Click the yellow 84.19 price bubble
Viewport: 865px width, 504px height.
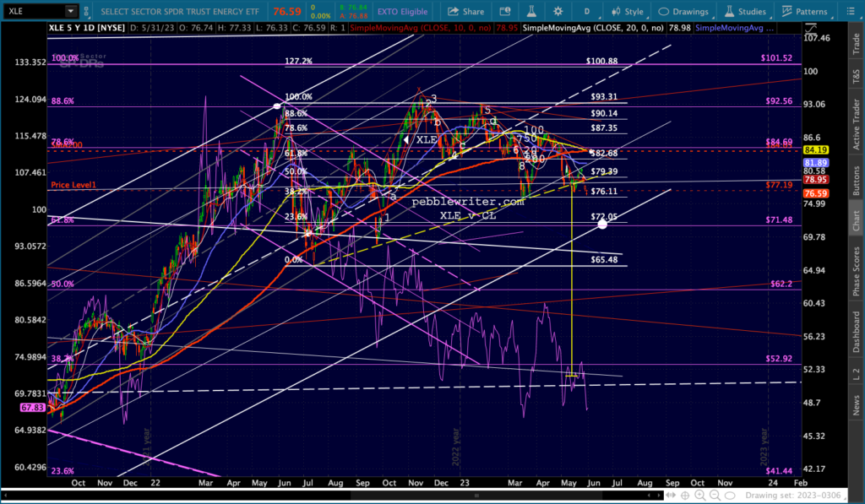(x=815, y=150)
